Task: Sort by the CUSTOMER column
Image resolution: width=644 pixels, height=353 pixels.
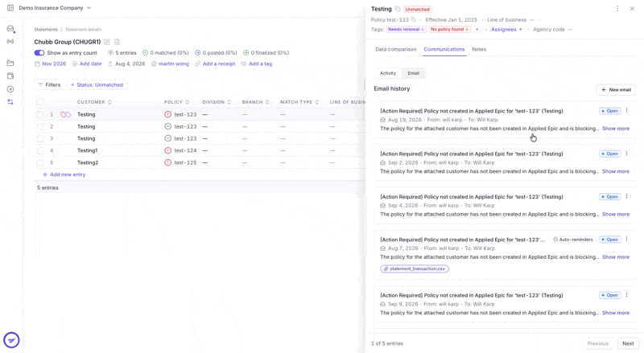Action: coord(94,102)
